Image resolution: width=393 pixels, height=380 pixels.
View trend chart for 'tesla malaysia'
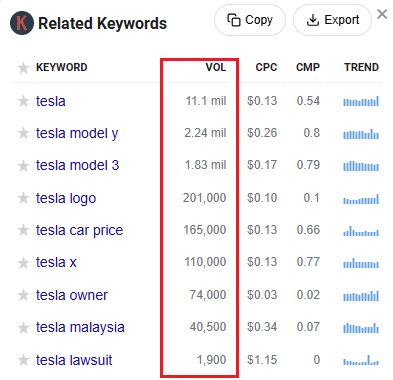pos(361,328)
